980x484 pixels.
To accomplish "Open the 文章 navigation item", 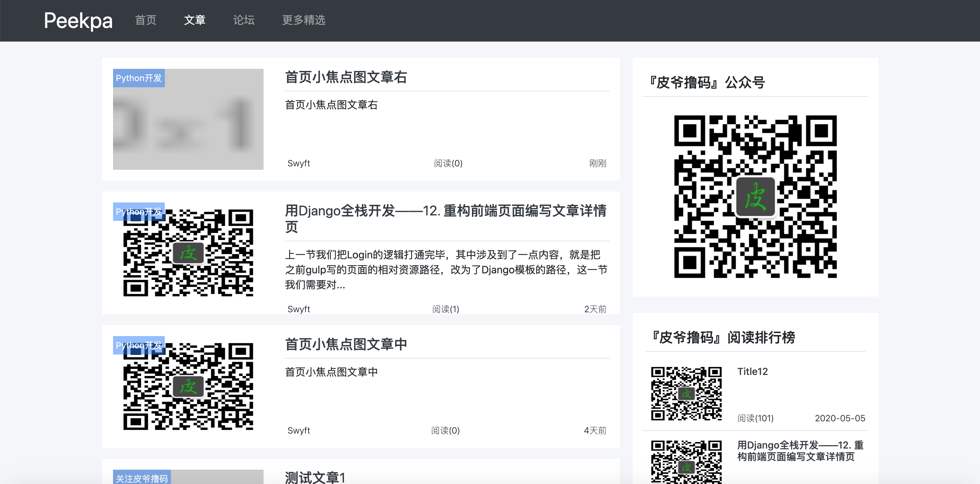I will tap(195, 20).
